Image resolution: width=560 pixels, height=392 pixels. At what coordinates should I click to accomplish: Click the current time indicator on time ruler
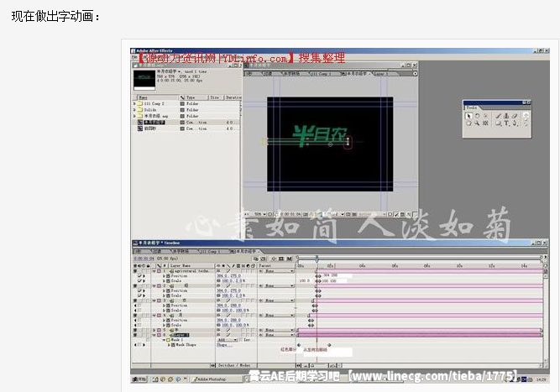[x=317, y=259]
